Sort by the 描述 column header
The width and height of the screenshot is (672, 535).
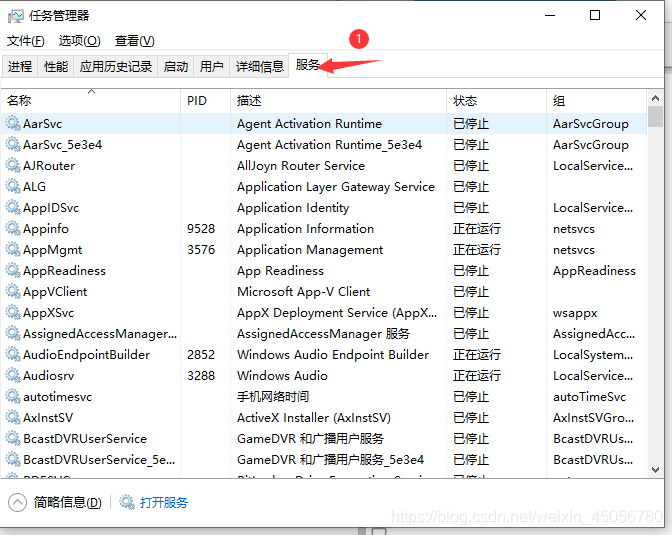click(x=339, y=101)
